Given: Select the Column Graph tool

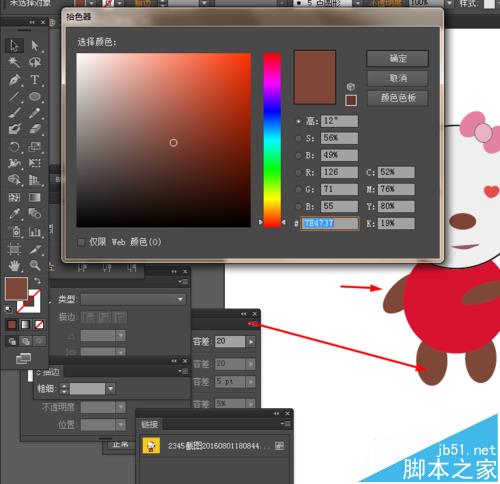Looking at the screenshot, I should [35, 231].
